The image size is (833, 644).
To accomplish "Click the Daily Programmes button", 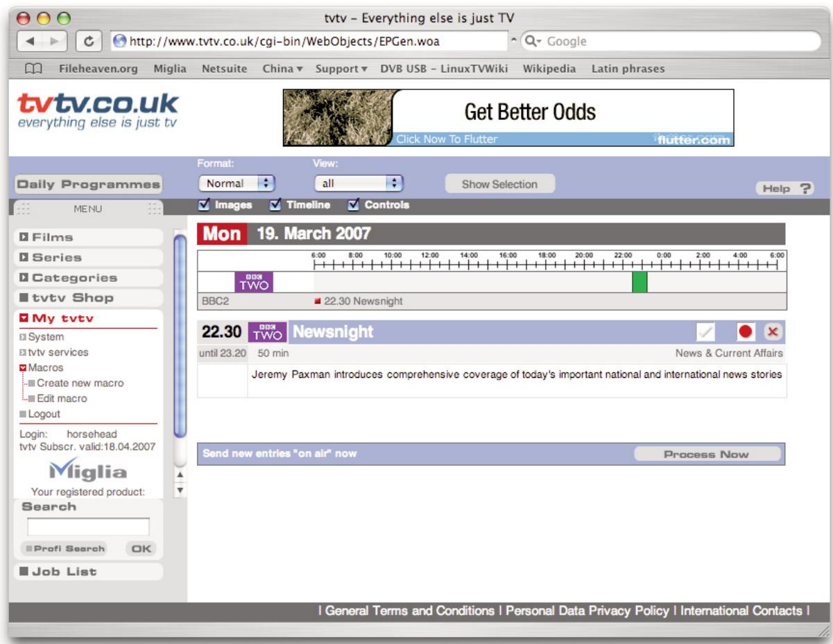I will click(88, 185).
